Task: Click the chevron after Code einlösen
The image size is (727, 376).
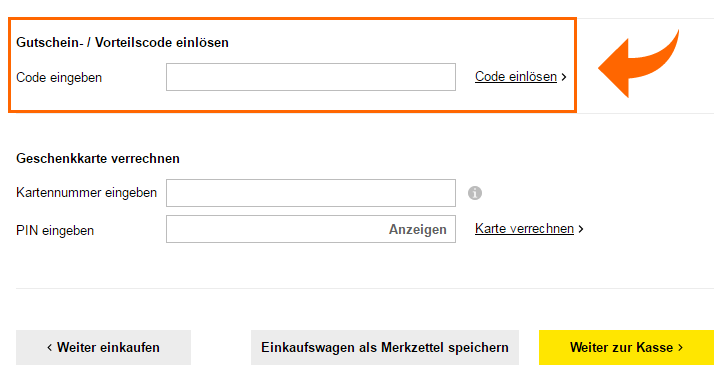Action: [564, 77]
